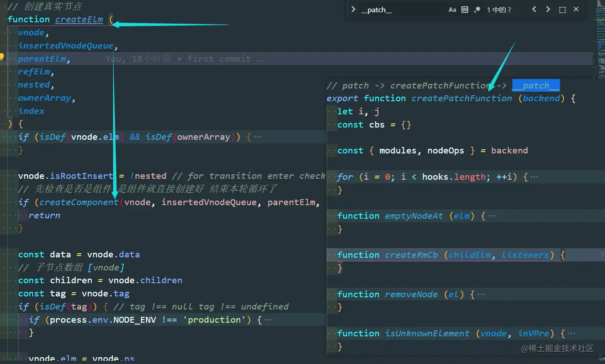Click isUnknownElement function name
This screenshot has height=364, width=605.
(x=427, y=334)
